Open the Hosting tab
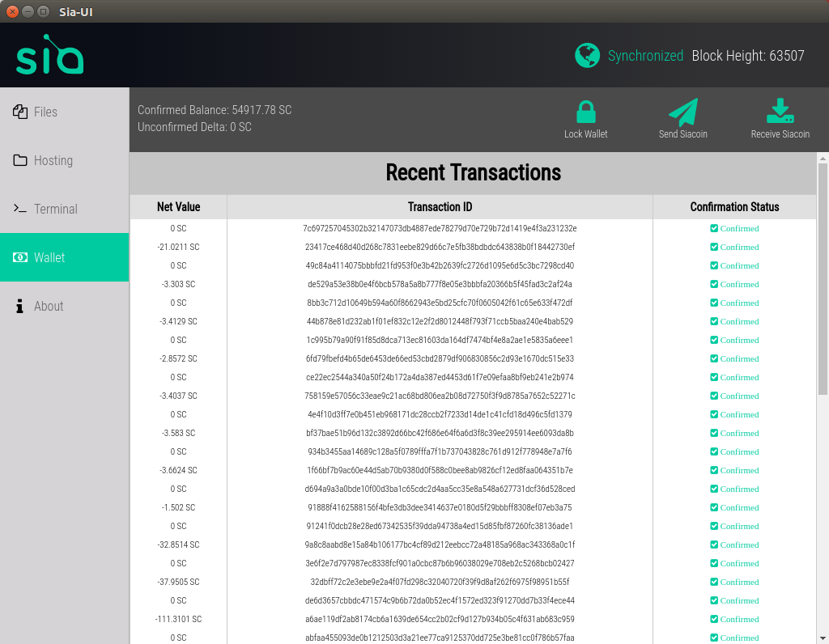 pyautogui.click(x=65, y=160)
